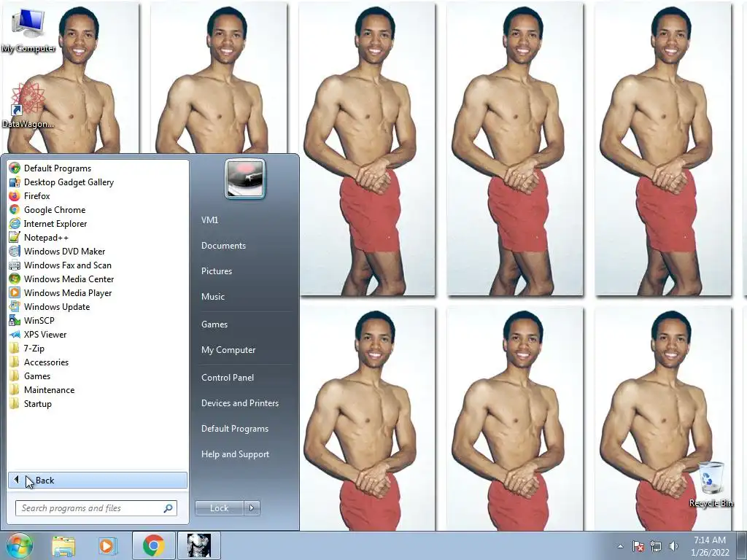This screenshot has height=560, width=747.
Task: Open Documents from the Start menu
Action: point(223,245)
